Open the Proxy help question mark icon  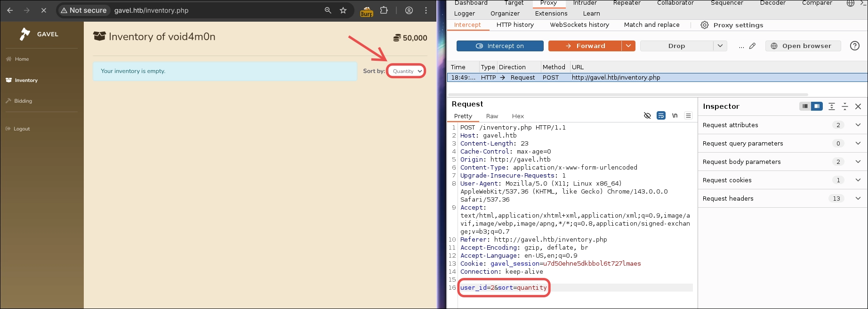tap(855, 46)
